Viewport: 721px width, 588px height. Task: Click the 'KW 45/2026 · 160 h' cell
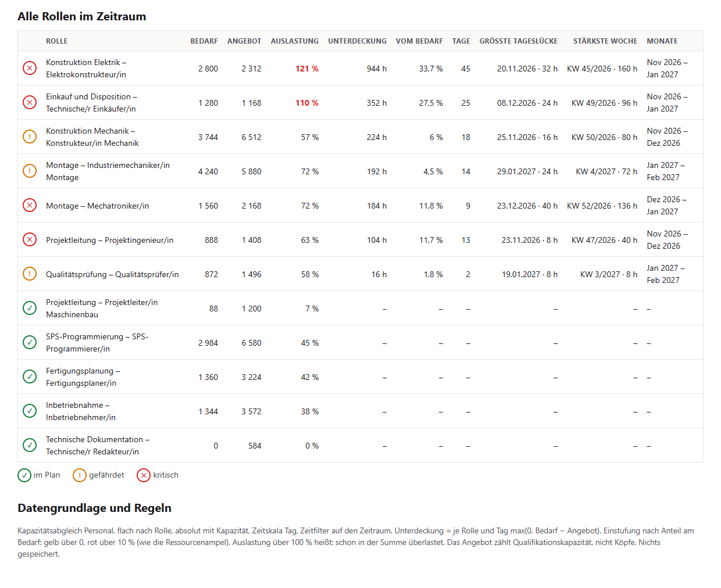(x=602, y=69)
